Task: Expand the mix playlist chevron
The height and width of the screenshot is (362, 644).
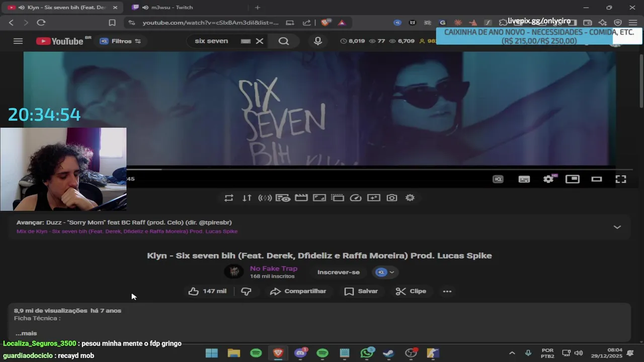Action: [x=617, y=227]
